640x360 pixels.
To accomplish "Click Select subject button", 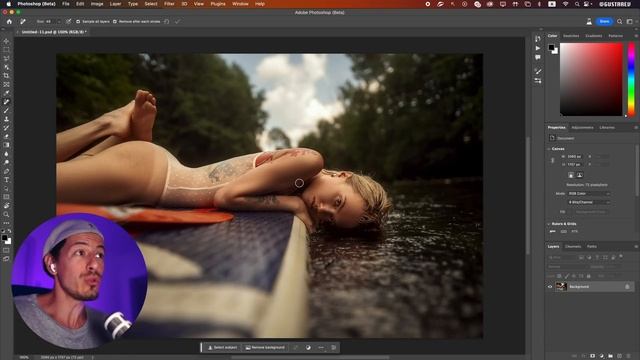I will point(222,347).
